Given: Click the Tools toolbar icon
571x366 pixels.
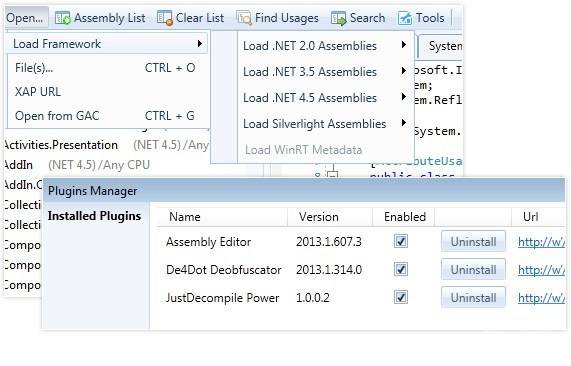Looking at the screenshot, I should (x=405, y=18).
